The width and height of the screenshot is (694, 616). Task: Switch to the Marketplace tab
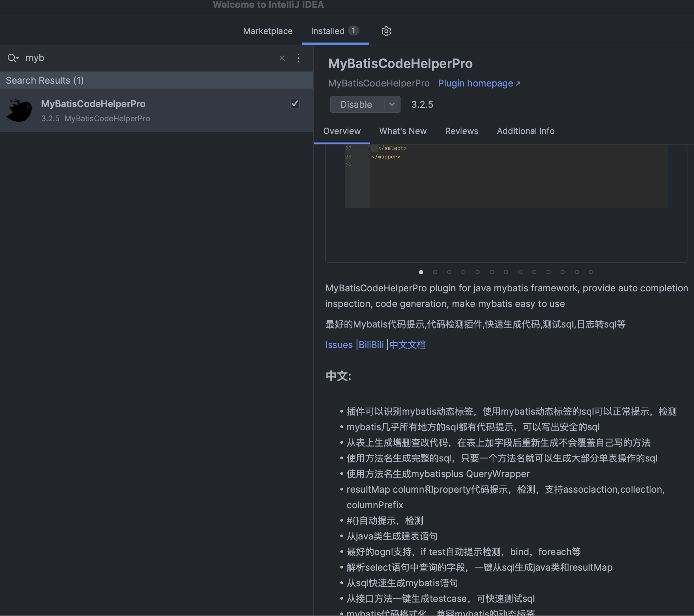pyautogui.click(x=268, y=31)
